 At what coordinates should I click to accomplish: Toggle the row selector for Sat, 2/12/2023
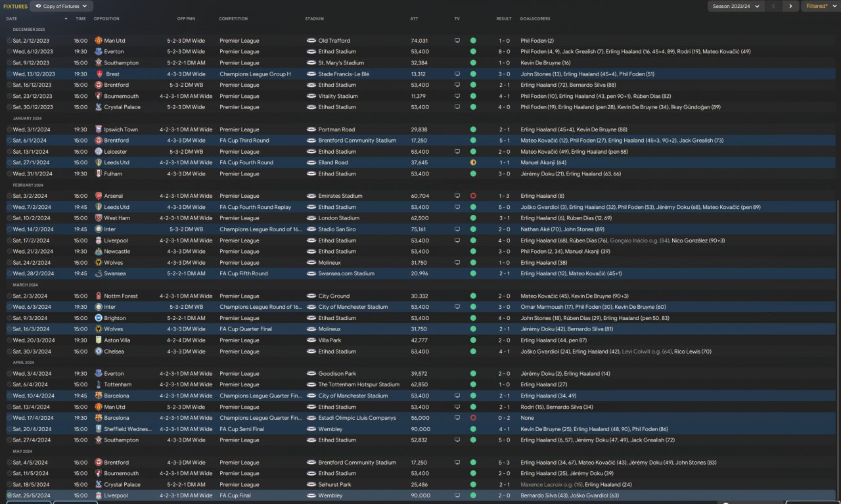click(9, 41)
